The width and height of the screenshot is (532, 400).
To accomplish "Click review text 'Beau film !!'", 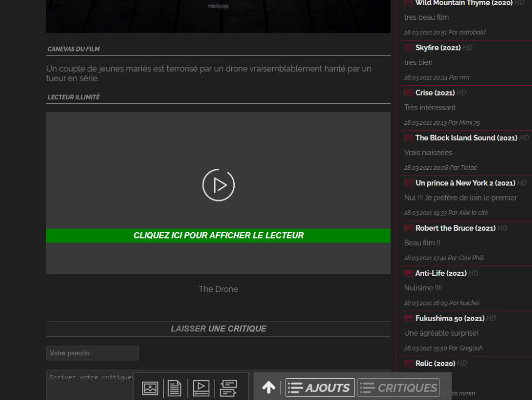I will click(422, 243).
